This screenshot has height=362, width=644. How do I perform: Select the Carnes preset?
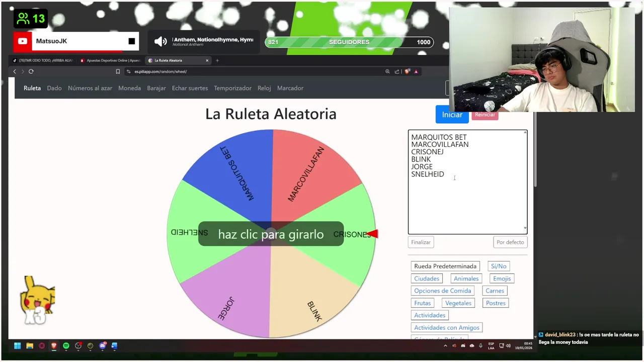coord(495,291)
